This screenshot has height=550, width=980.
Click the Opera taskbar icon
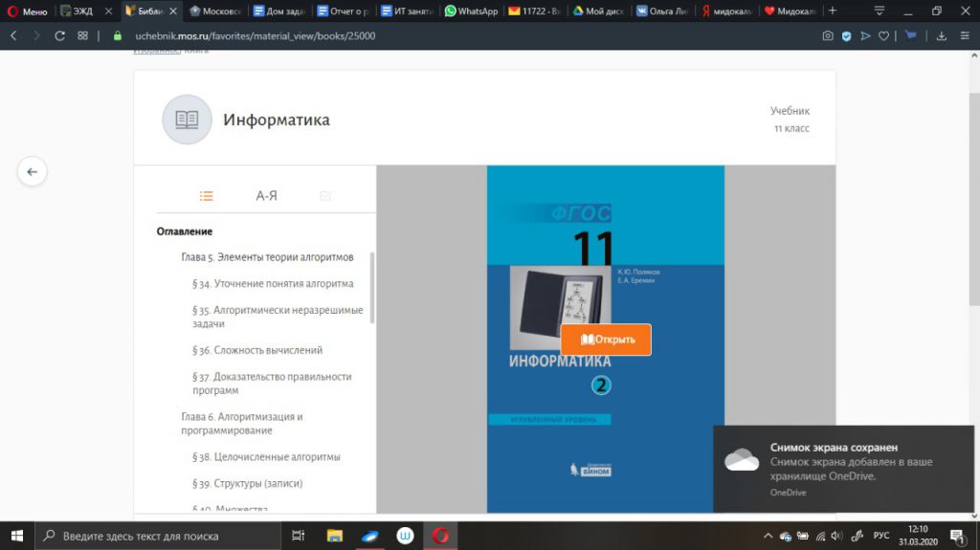click(440, 536)
